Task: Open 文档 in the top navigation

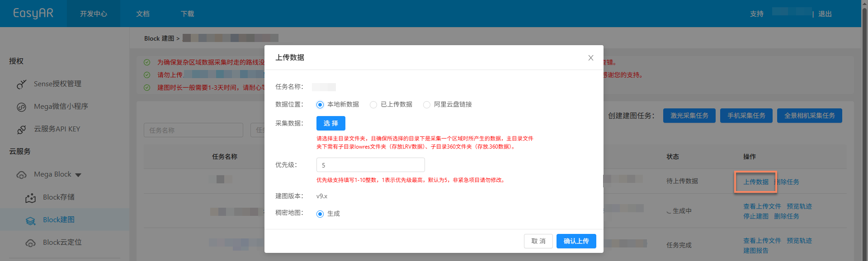Action: [143, 14]
